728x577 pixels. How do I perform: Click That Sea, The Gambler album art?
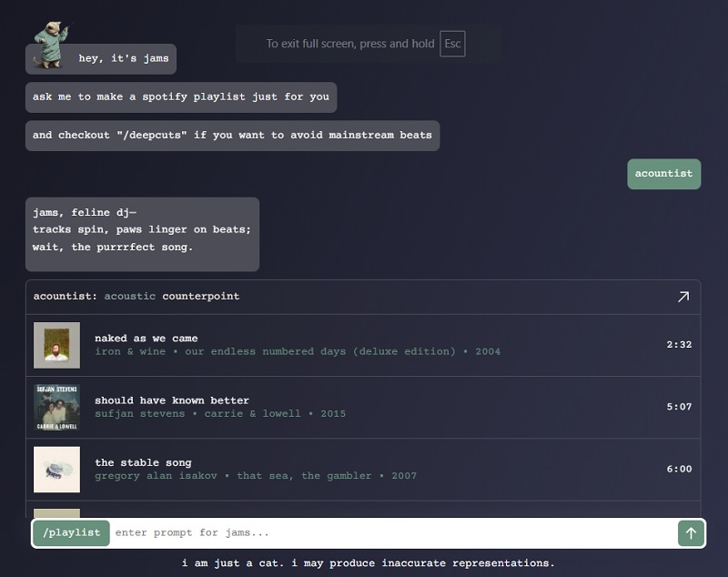point(56,469)
